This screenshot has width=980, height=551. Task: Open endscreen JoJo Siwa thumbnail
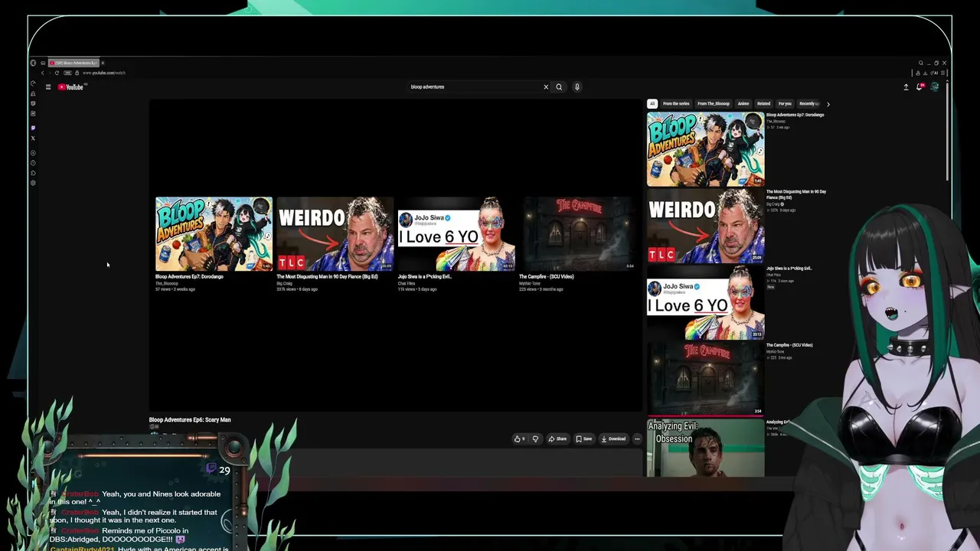(x=456, y=234)
